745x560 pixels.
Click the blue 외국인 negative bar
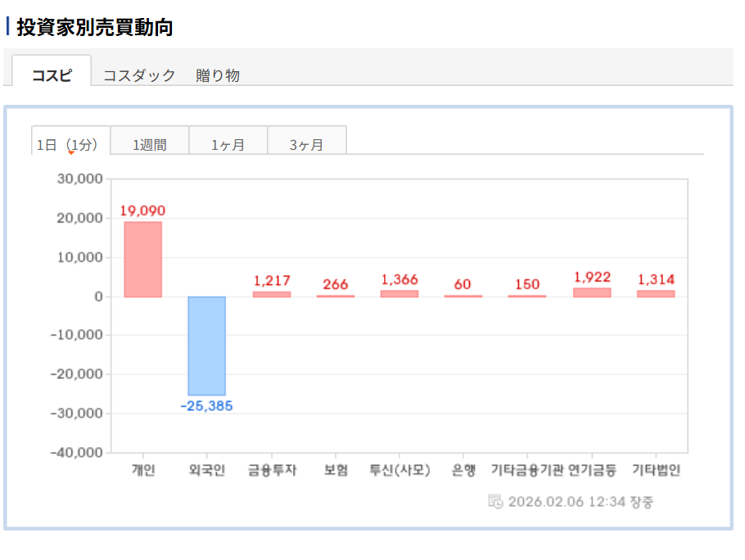coord(206,345)
